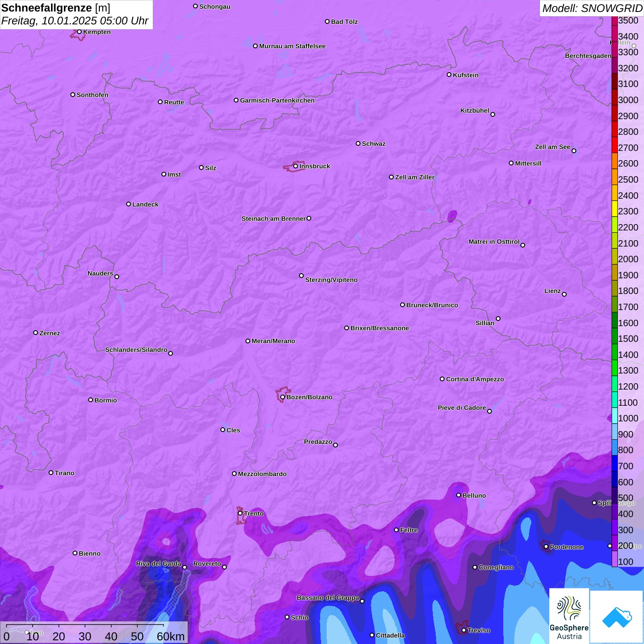Click the Schongau label
This screenshot has height=644, width=644.
coord(215,6)
